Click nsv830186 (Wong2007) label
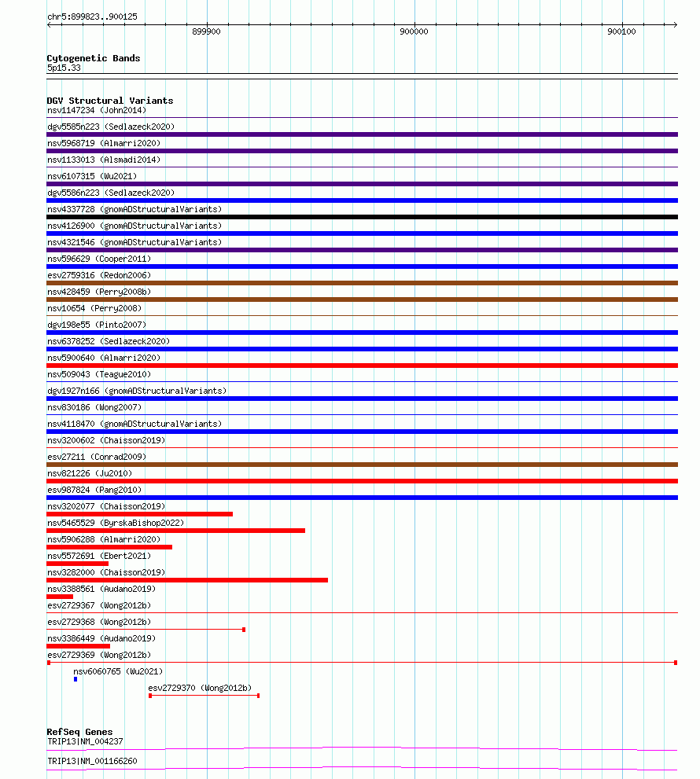 pyautogui.click(x=94, y=407)
